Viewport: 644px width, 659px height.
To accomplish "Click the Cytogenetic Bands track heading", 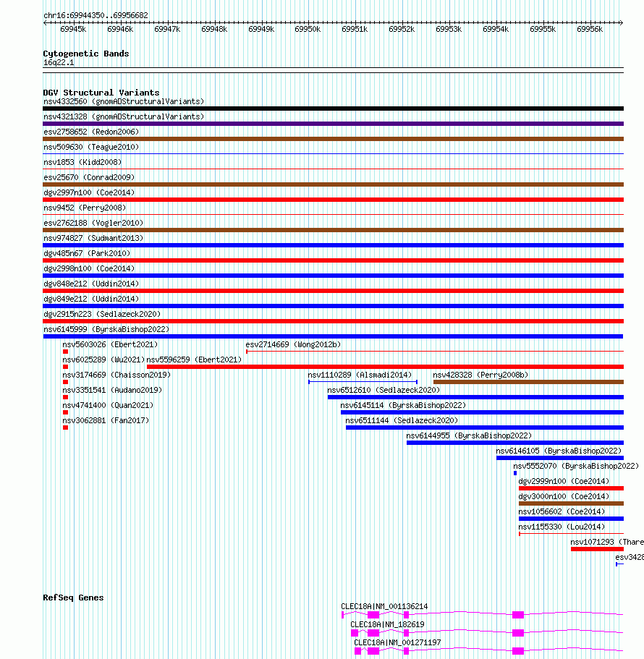I will [86, 54].
